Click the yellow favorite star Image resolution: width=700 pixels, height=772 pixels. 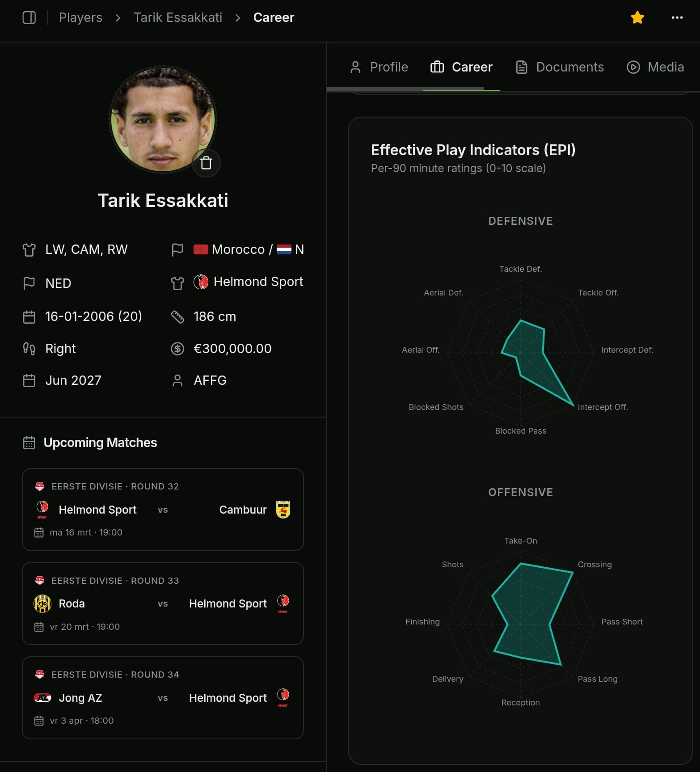pos(637,17)
